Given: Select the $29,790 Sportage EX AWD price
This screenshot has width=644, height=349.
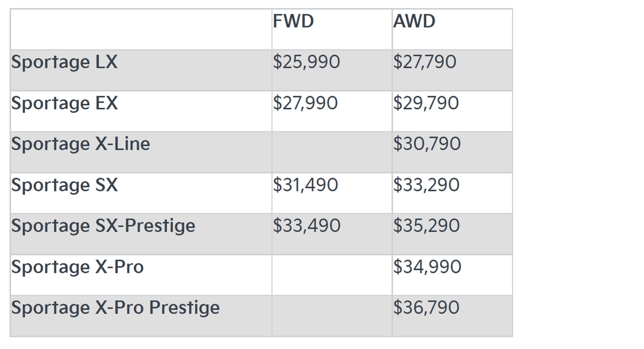Looking at the screenshot, I should tap(426, 103).
